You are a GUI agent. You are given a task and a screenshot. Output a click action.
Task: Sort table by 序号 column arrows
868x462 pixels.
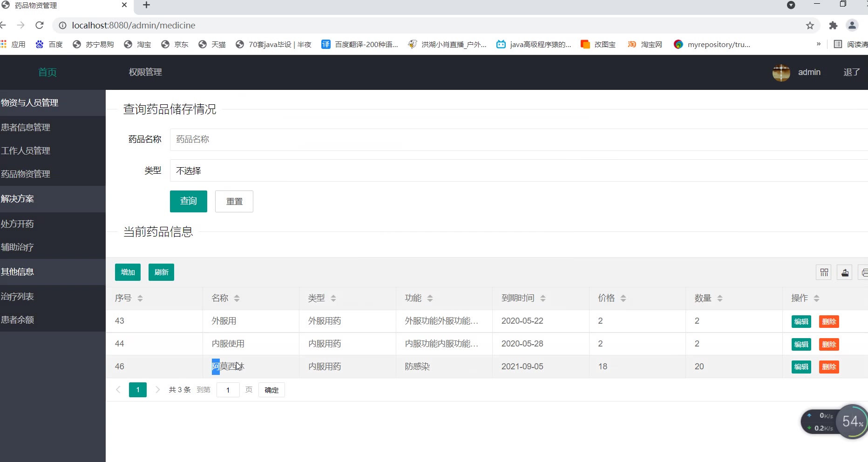[140, 299]
